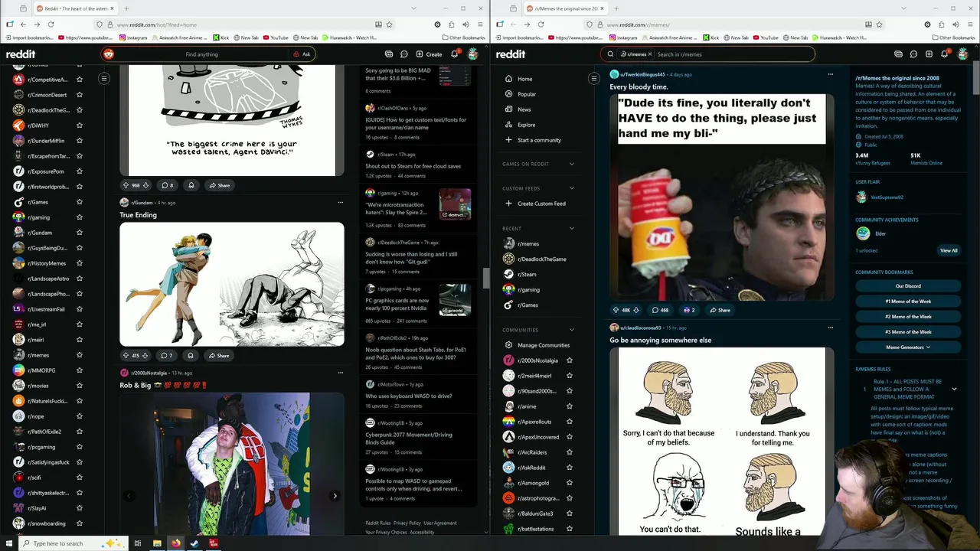The height and width of the screenshot is (551, 980).
Task: Toggle favorite star for r/anime
Action: tap(569, 406)
